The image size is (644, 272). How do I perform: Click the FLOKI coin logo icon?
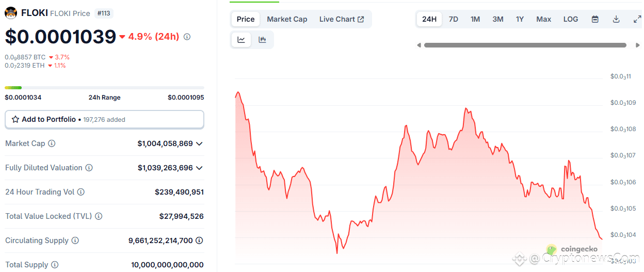[x=11, y=13]
